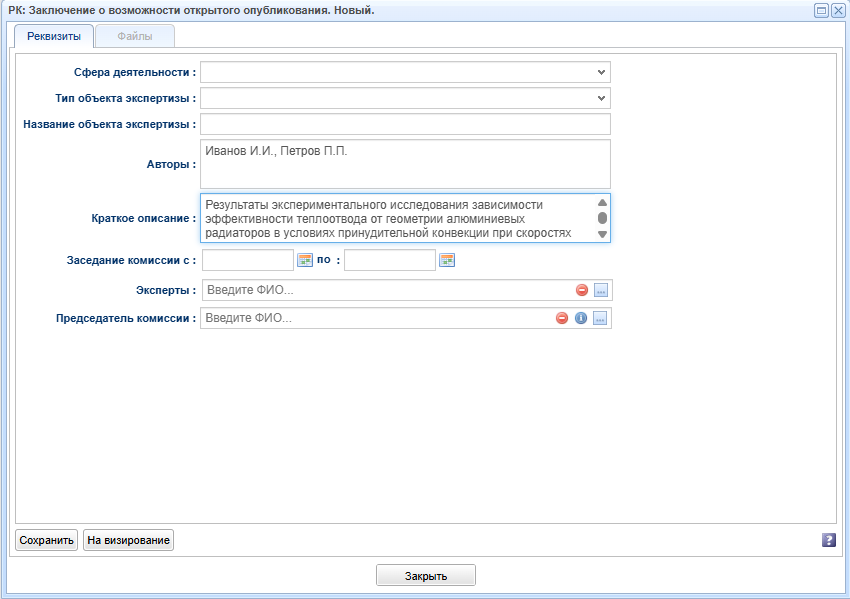Open help via question mark icon
The height and width of the screenshot is (599, 850).
coord(829,540)
